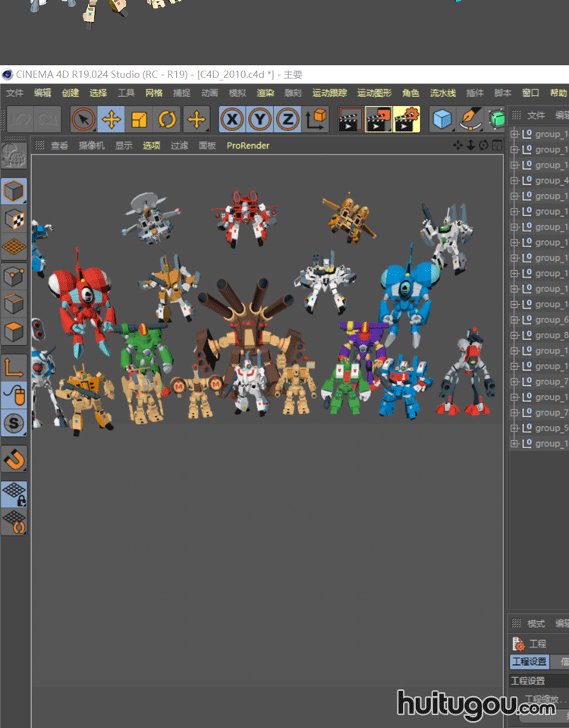The height and width of the screenshot is (728, 569).
Task: Select the spline Pen tool icon
Action: click(x=470, y=119)
